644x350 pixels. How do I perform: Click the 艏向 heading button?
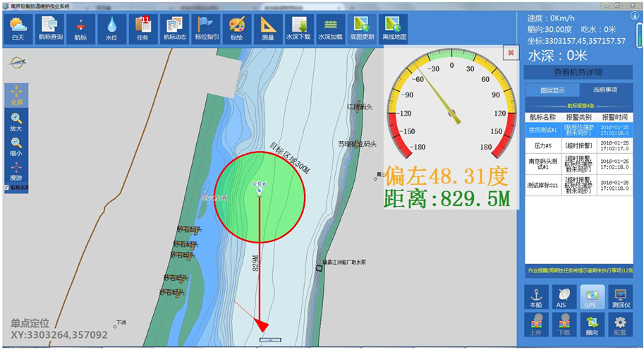[593, 325]
